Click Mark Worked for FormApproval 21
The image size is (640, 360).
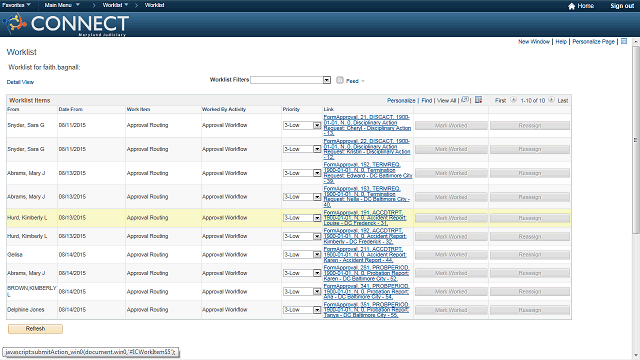pos(451,126)
